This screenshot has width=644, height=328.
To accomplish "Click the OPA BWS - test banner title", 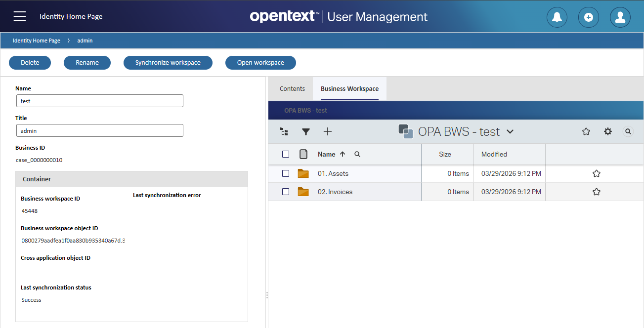I will pos(305,110).
